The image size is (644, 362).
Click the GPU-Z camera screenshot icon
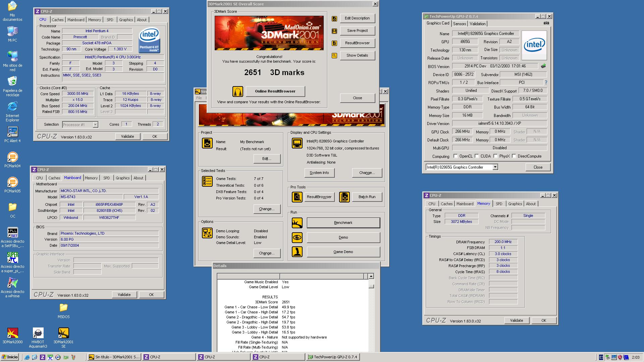[x=546, y=23]
